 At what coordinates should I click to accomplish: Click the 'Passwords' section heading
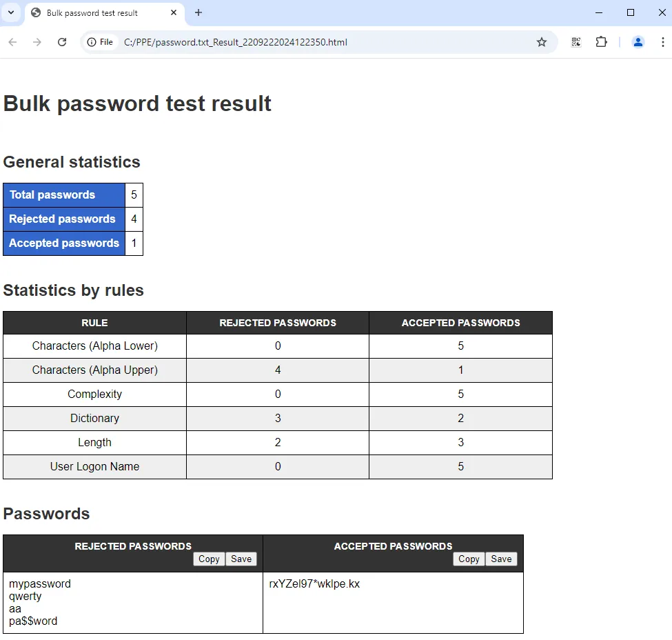click(x=46, y=514)
